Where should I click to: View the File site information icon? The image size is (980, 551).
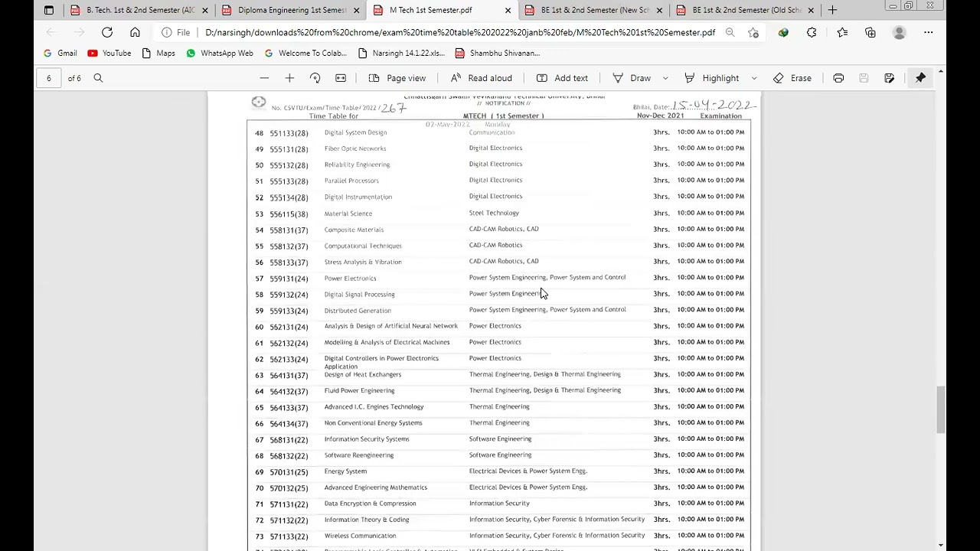coord(176,32)
